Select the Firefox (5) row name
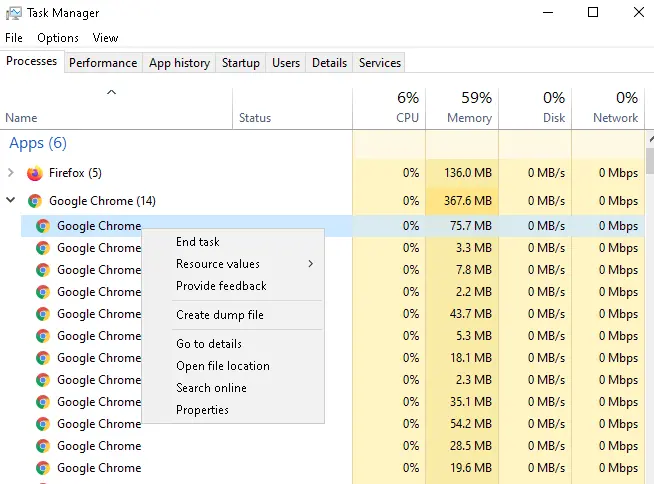This screenshot has width=654, height=484. point(75,173)
